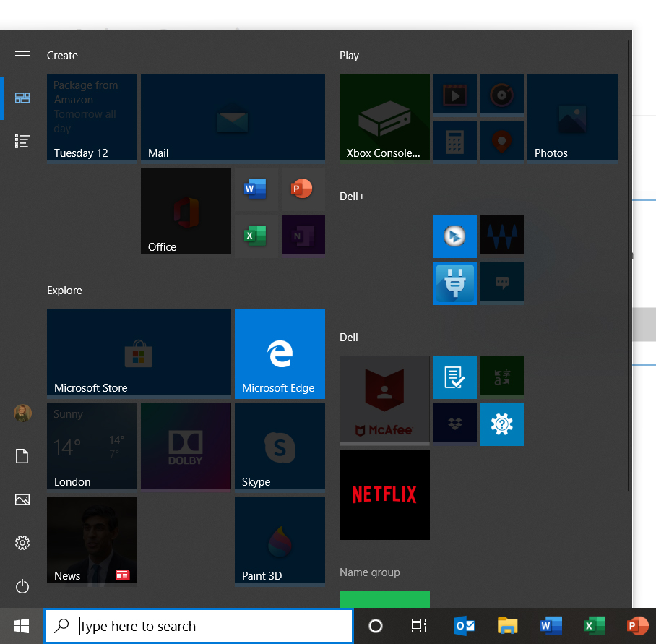This screenshot has width=656, height=644.
Task: Open Cortana circle on taskbar
Action: (x=375, y=626)
